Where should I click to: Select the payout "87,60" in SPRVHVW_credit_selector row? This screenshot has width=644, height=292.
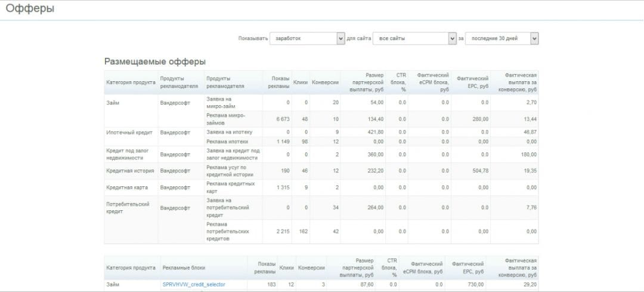[369, 284]
